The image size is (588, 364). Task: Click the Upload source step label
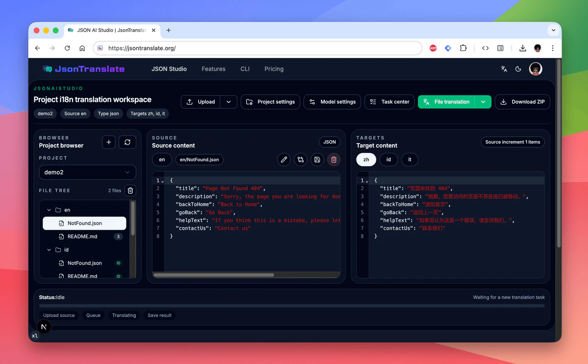[x=59, y=315]
